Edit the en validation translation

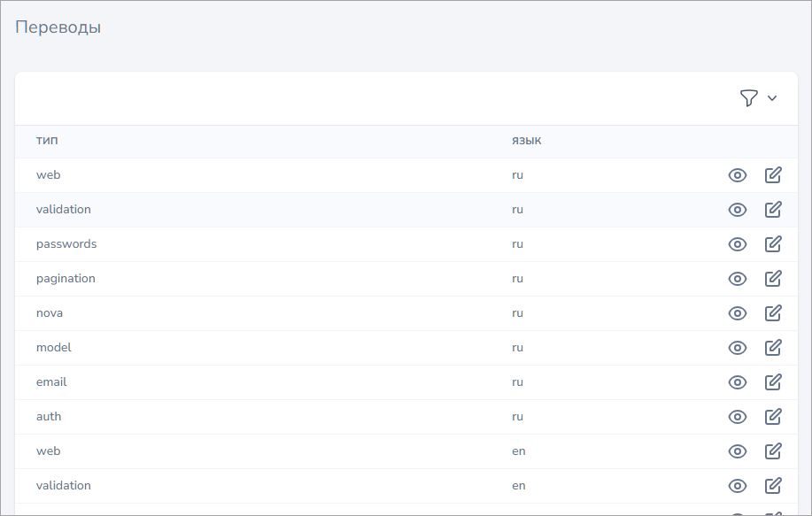click(773, 486)
